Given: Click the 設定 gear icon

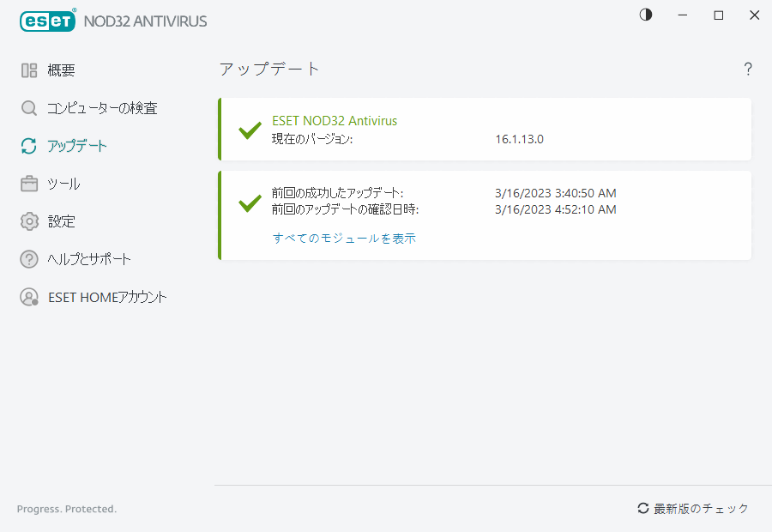Looking at the screenshot, I should tap(29, 221).
